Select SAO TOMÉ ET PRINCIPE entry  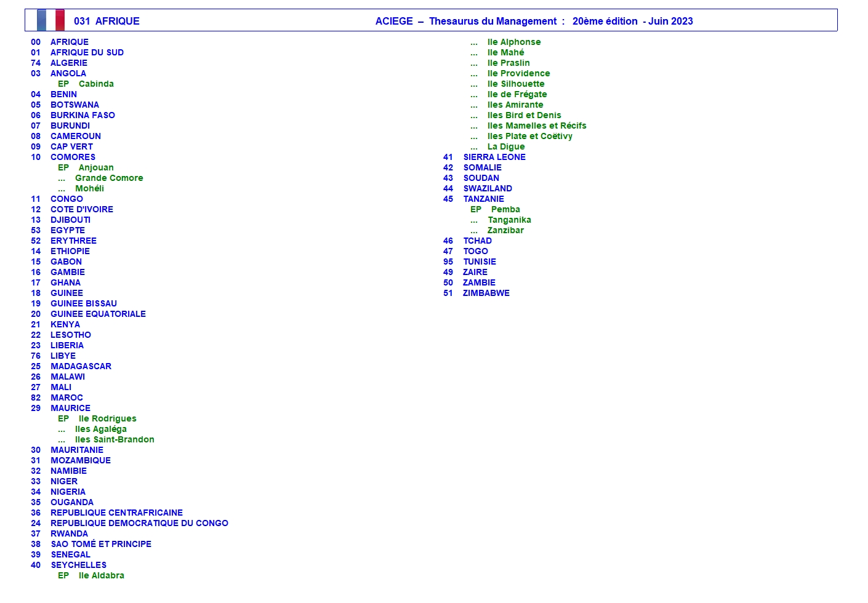coord(101,544)
